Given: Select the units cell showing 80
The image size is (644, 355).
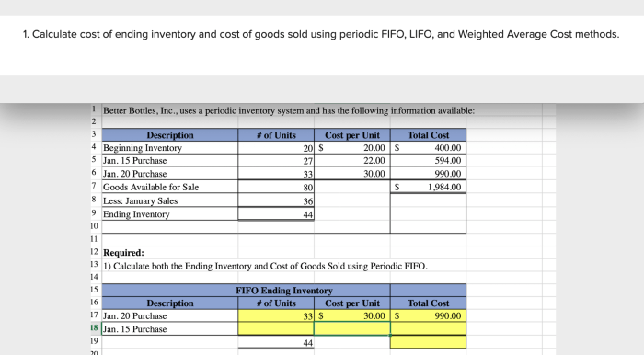Looking at the screenshot, I should coord(276,187).
